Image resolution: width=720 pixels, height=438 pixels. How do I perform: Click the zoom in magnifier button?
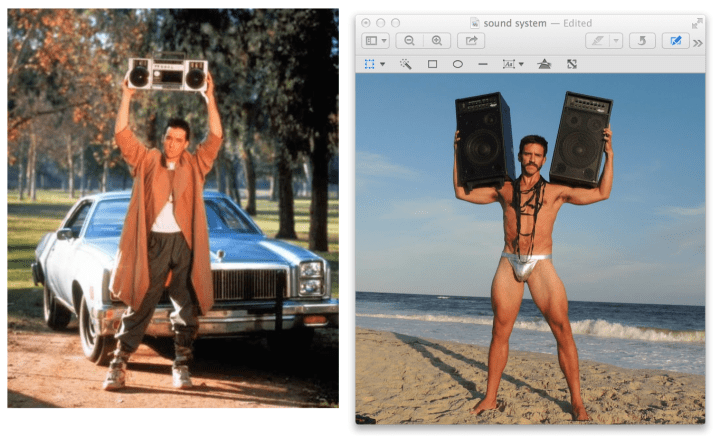coord(436,41)
